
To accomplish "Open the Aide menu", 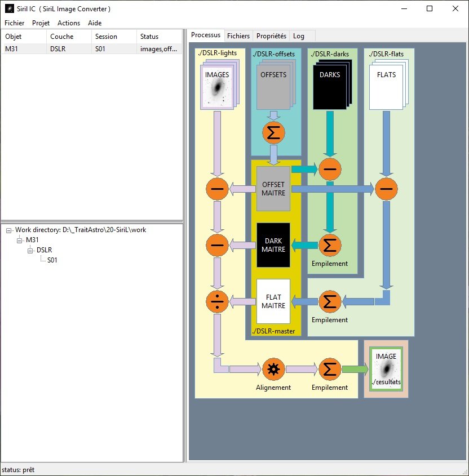I will 95,23.
